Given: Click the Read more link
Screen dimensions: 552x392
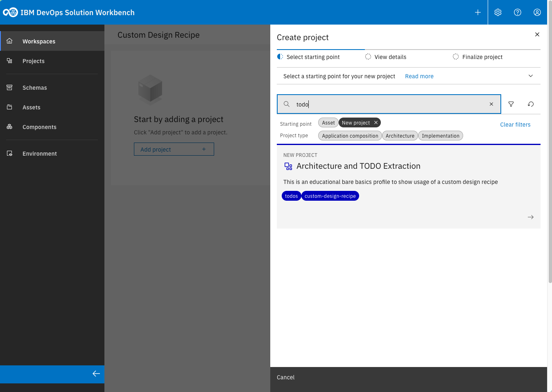Looking at the screenshot, I should [x=419, y=76].
